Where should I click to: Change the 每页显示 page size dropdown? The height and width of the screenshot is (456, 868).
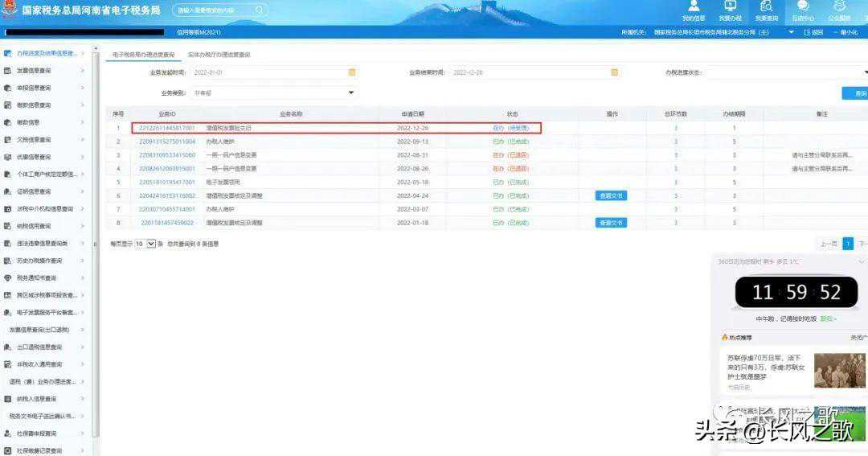(145, 244)
